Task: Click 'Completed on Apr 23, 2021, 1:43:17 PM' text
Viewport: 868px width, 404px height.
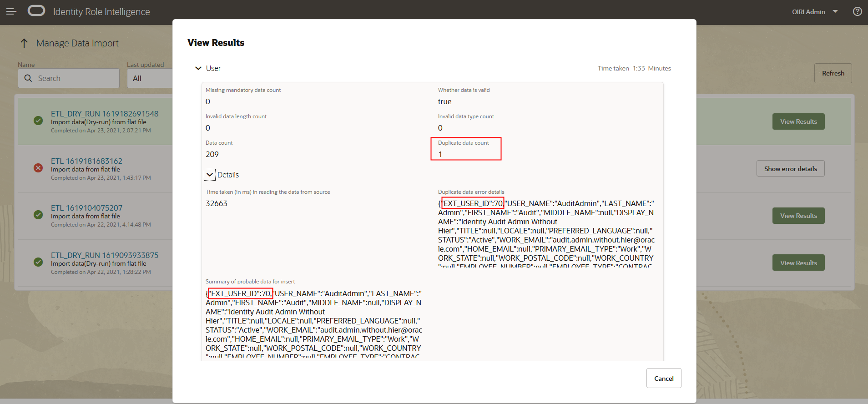Action: (101, 178)
